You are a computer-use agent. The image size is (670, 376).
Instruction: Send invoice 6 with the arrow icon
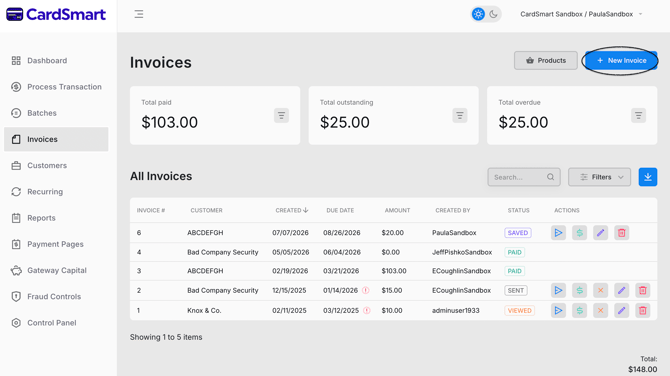tap(558, 233)
